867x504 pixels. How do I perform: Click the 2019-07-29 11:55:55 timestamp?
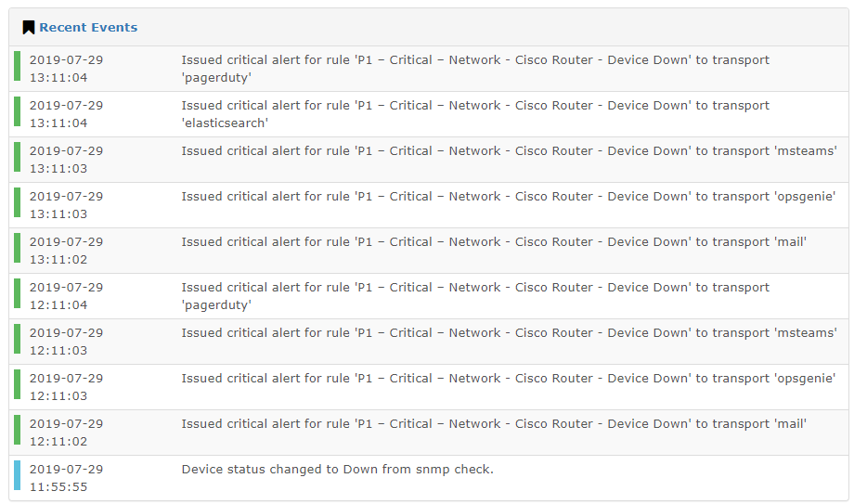pyautogui.click(x=66, y=478)
